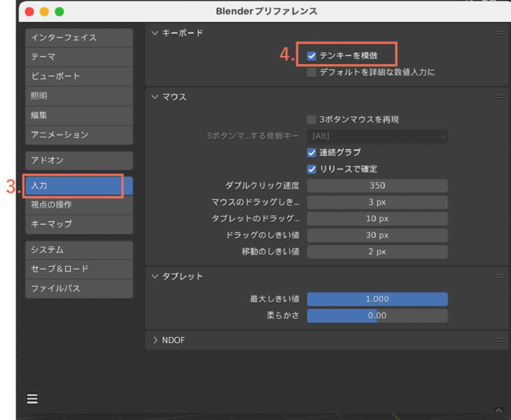This screenshot has height=420, width=511.
Task: Click the grip dots on タブレット panel
Action: (x=499, y=276)
